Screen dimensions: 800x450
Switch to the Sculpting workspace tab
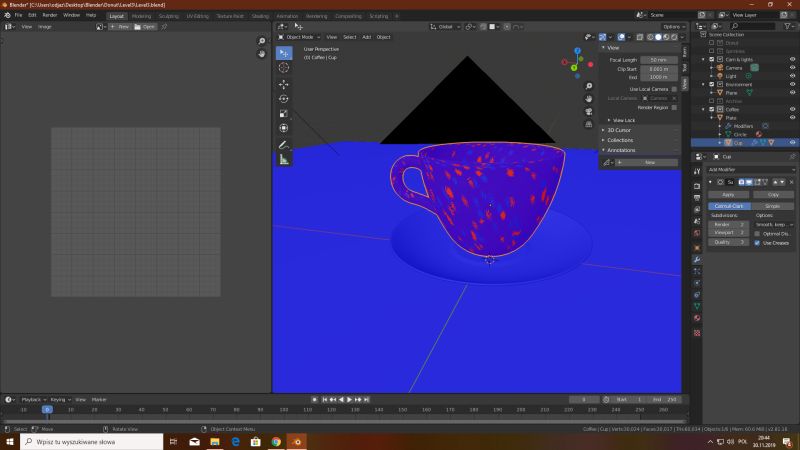click(168, 16)
